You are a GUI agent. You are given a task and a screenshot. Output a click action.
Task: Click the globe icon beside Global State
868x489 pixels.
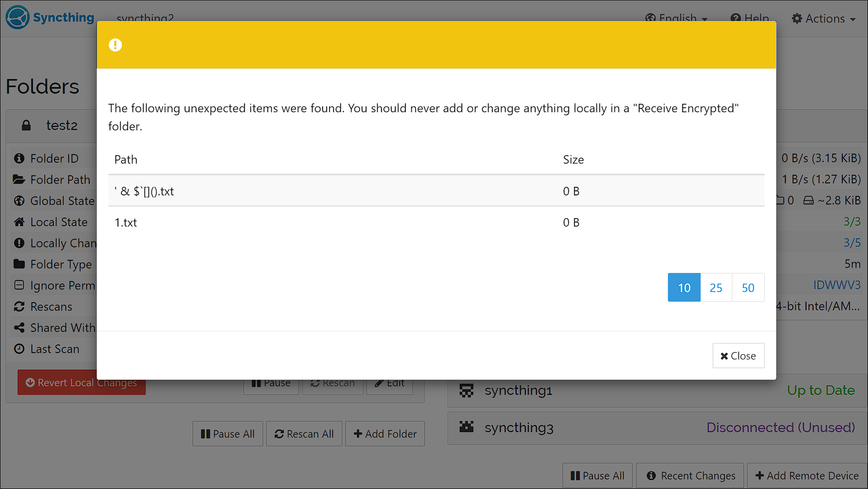coord(19,200)
